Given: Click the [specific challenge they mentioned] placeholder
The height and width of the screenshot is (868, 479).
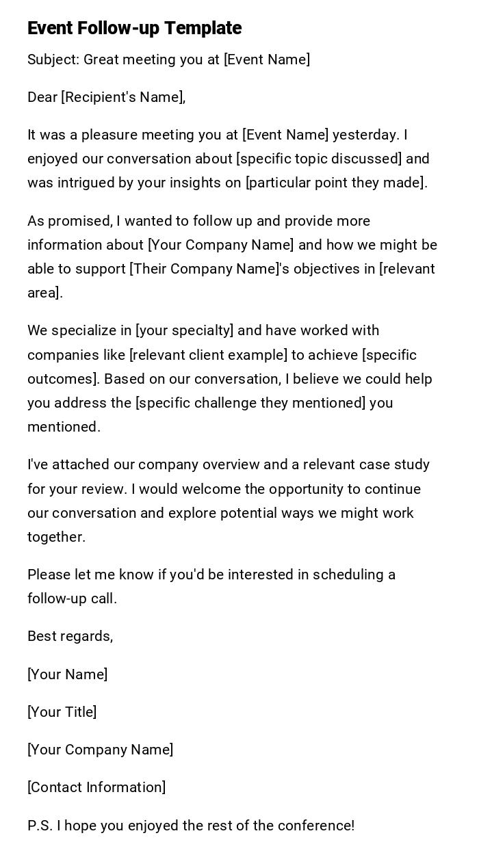Looking at the screenshot, I should [250, 403].
